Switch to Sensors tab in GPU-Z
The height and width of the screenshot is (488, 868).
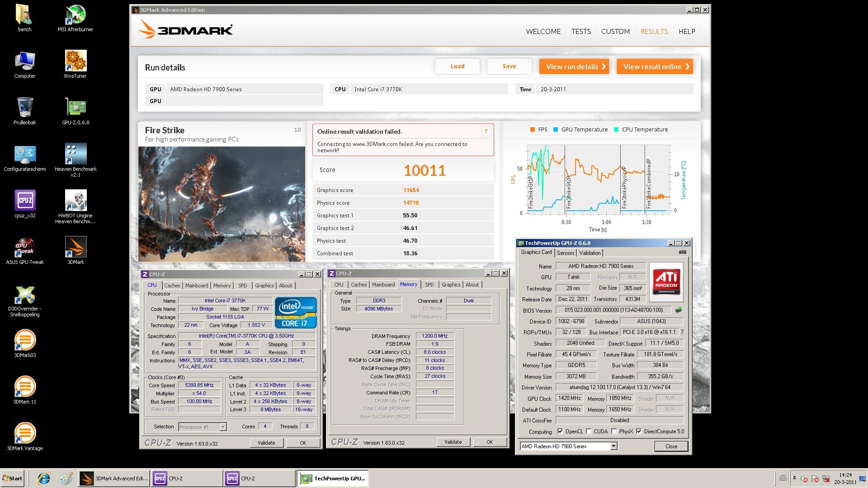click(x=566, y=253)
